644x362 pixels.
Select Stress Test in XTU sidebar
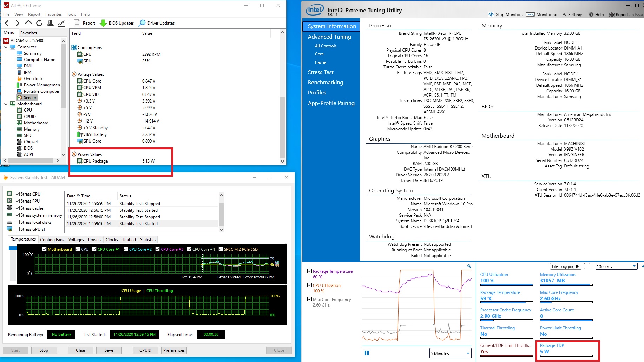(x=321, y=72)
